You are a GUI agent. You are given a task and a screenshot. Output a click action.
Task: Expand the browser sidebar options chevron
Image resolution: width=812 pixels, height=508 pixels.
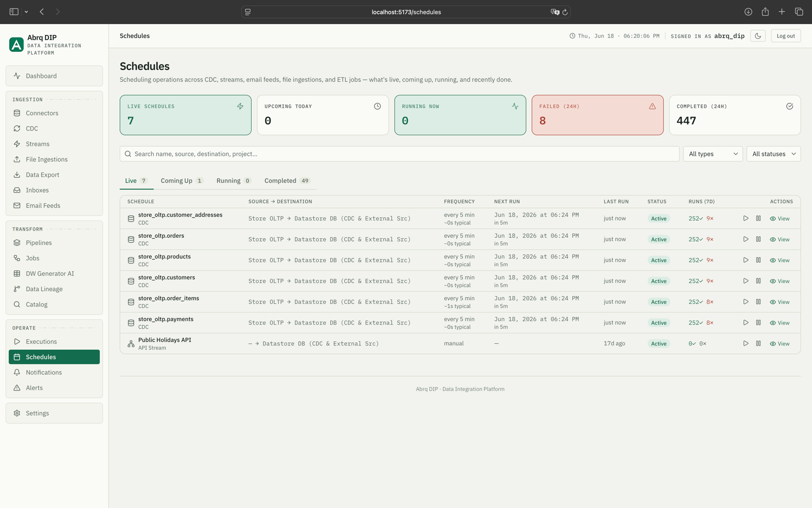pos(26,12)
